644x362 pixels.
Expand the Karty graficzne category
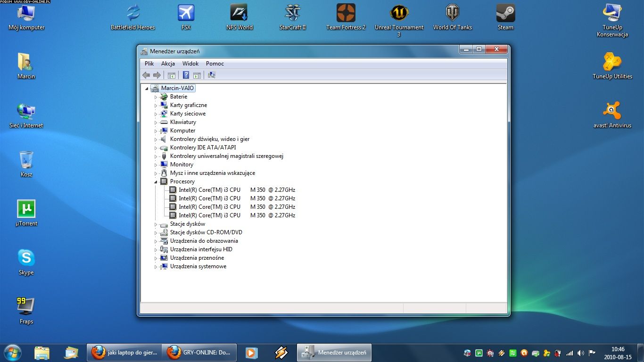156,105
